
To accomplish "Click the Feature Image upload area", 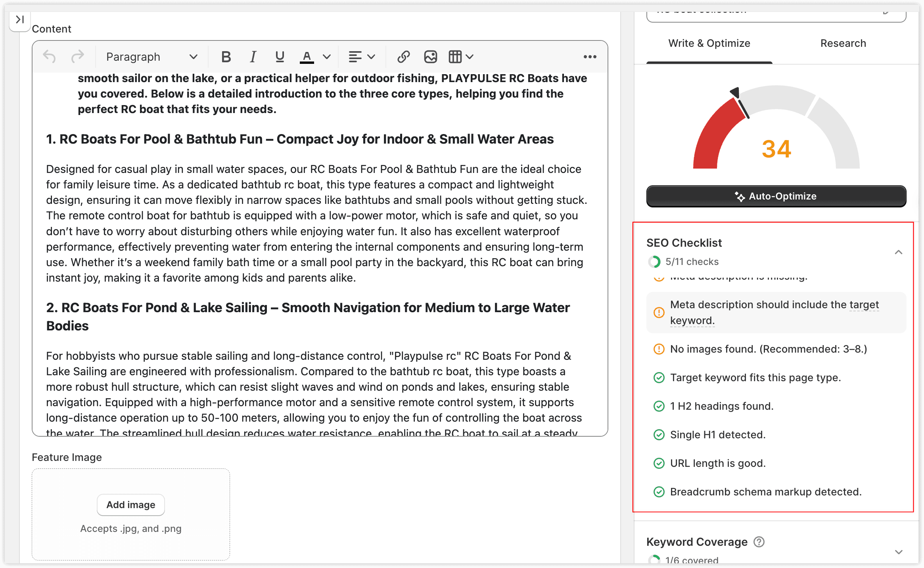I will (131, 514).
